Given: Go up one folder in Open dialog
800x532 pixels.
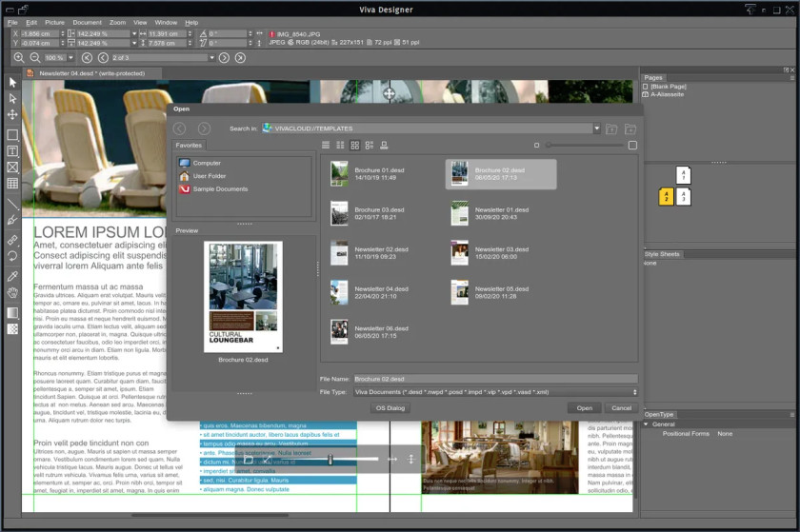Looking at the screenshot, I should pyautogui.click(x=611, y=129).
